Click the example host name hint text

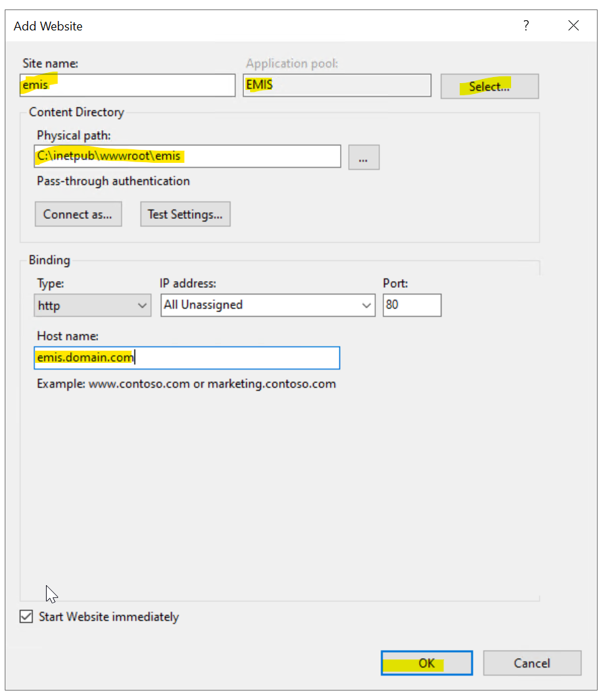click(187, 384)
